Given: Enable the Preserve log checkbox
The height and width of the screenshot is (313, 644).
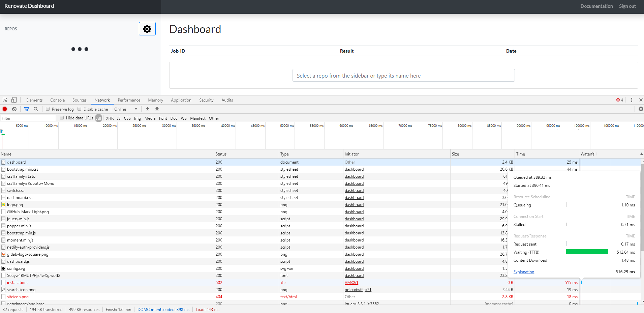Looking at the screenshot, I should [48, 109].
